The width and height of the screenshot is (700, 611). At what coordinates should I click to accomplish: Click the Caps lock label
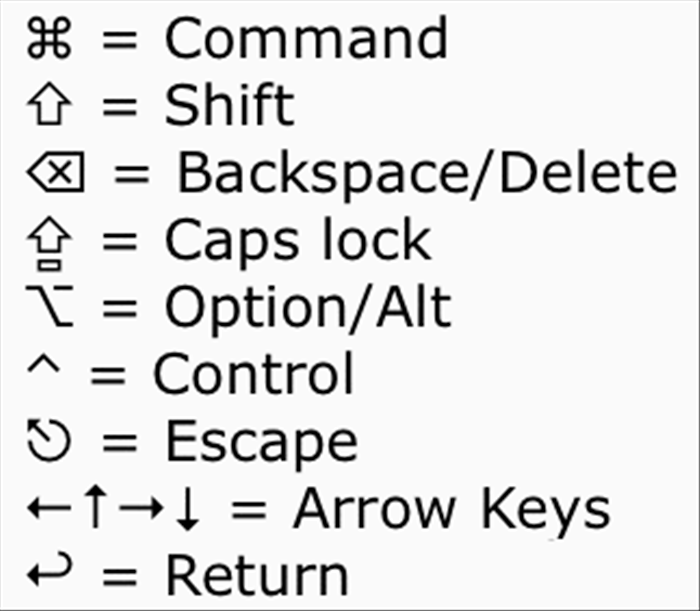coord(298,242)
